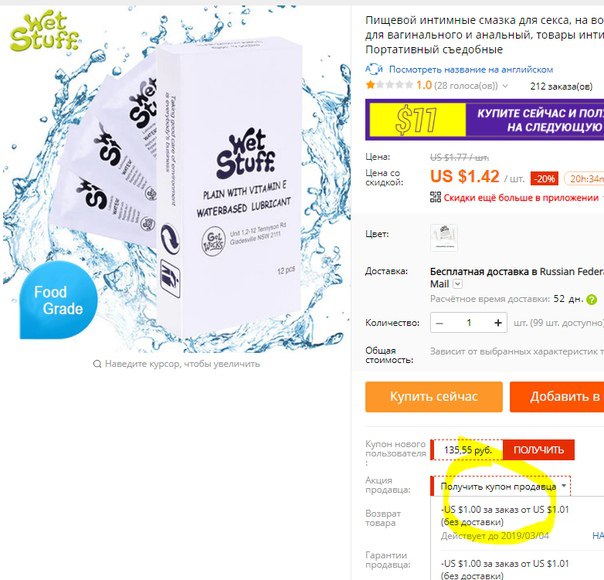Viewport: 604px width, 580px height.
Task: Click the translate icon beside the English title link
Action: [374, 70]
